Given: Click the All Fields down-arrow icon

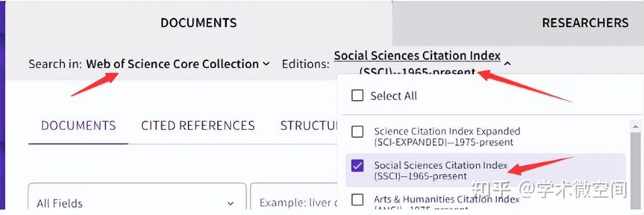Looking at the screenshot, I should click(x=230, y=203).
